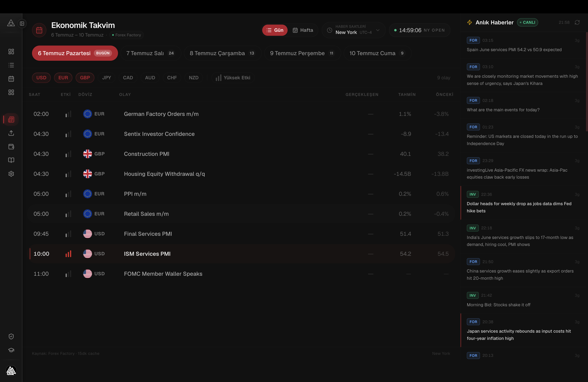This screenshot has width=588, height=382.
Task: Click the Forex Factory source badge
Action: (126, 35)
